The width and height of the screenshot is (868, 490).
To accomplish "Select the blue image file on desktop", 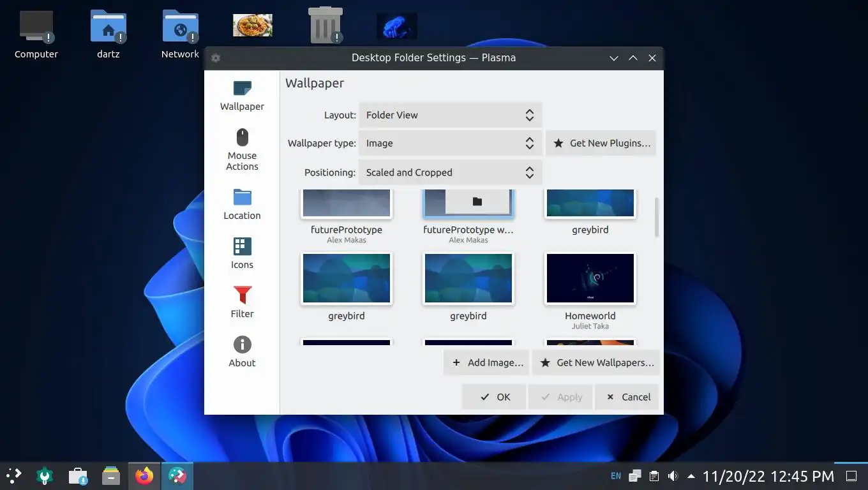I will (397, 26).
